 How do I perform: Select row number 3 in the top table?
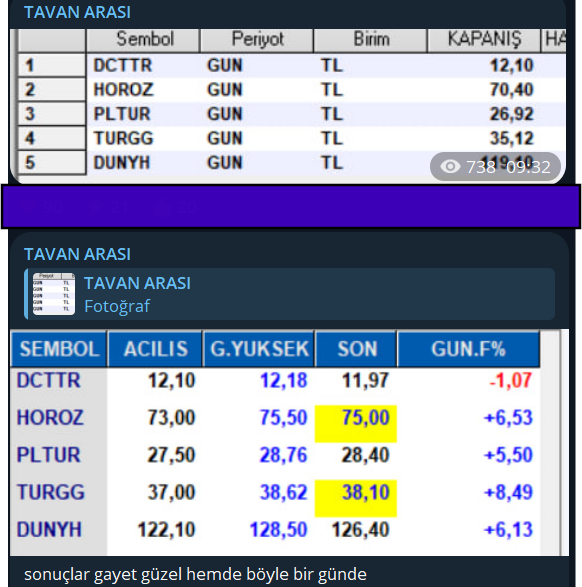click(52, 114)
